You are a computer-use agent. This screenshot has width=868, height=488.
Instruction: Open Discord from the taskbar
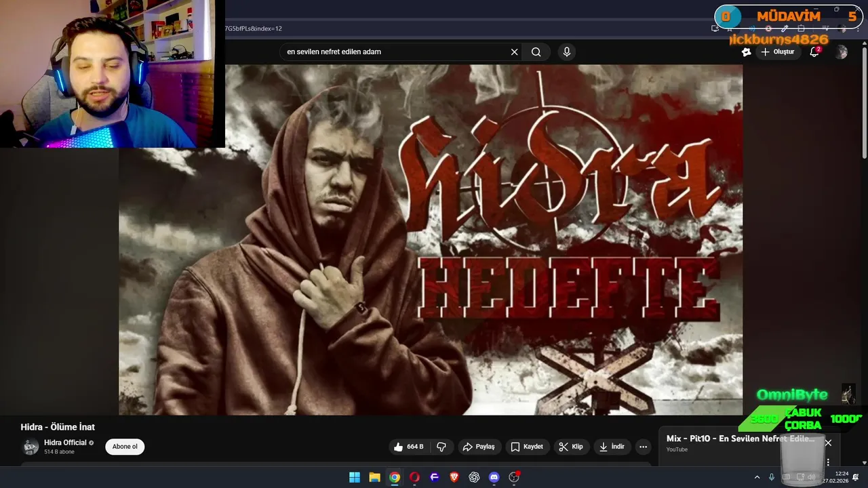[494, 477]
